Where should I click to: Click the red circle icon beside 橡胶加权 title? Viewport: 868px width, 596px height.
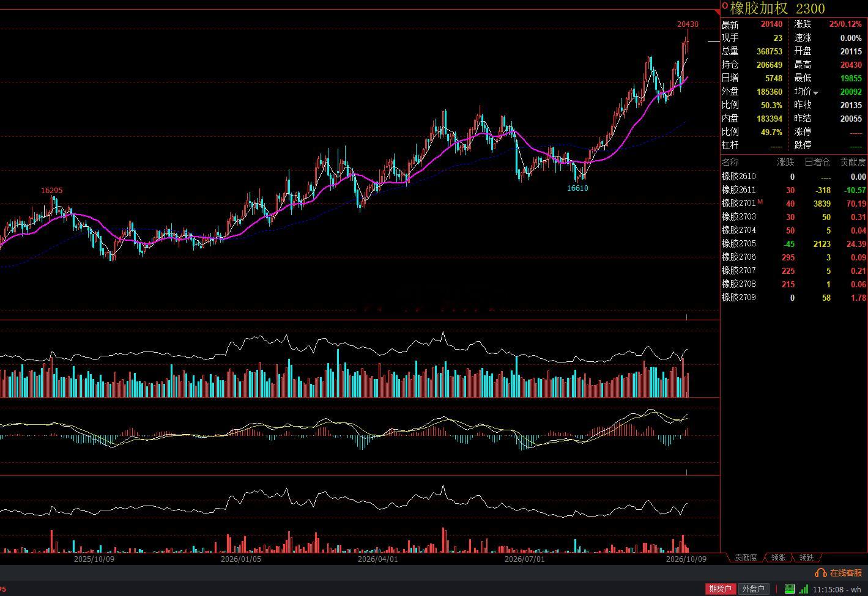(x=725, y=6)
